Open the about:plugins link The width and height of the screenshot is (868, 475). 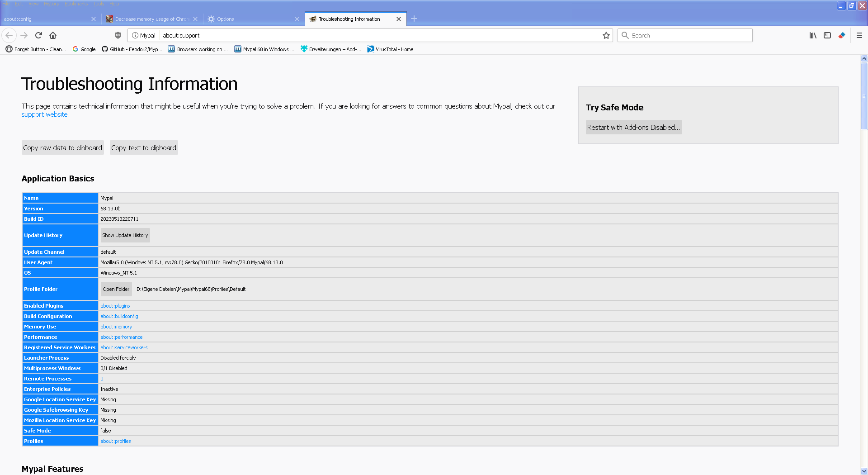pyautogui.click(x=115, y=306)
